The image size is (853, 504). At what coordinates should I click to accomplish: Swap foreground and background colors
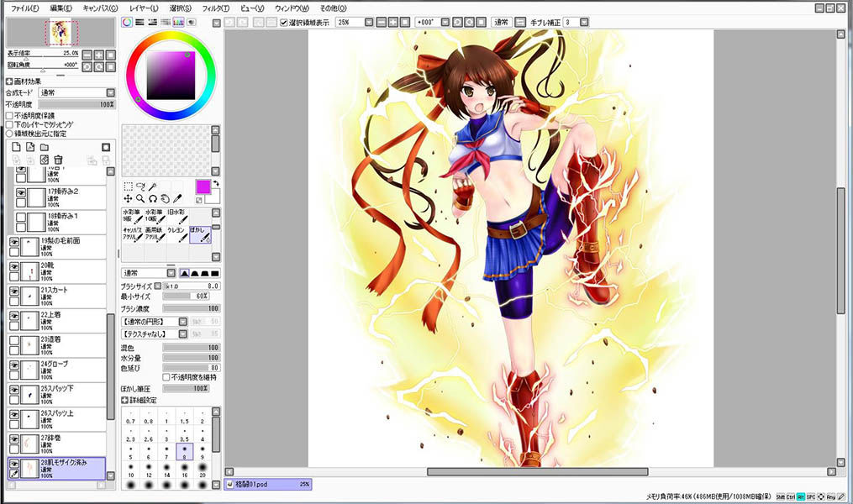[216, 183]
